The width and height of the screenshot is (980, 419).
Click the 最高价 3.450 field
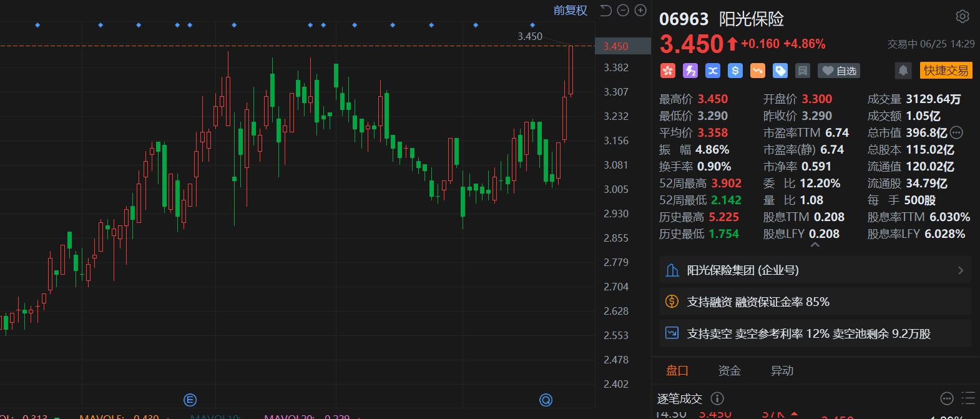[693, 99]
